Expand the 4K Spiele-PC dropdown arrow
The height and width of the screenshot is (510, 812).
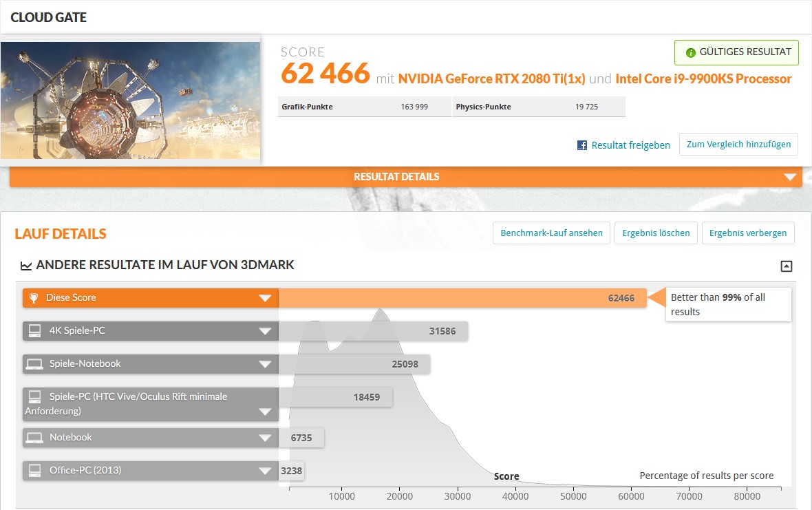coord(265,331)
